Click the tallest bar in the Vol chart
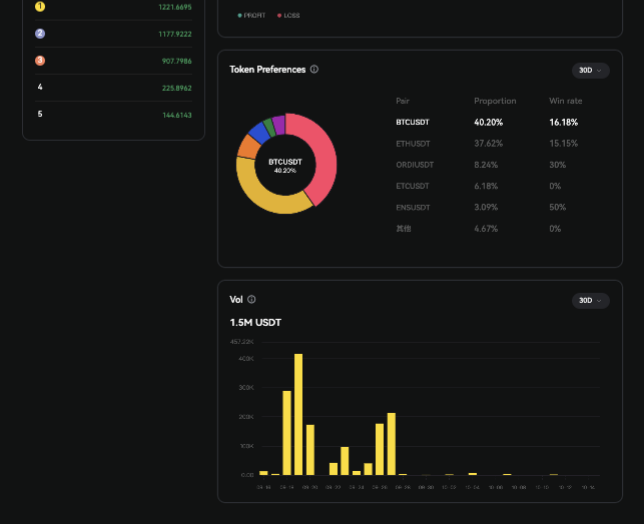644x524 pixels. pyautogui.click(x=298, y=414)
